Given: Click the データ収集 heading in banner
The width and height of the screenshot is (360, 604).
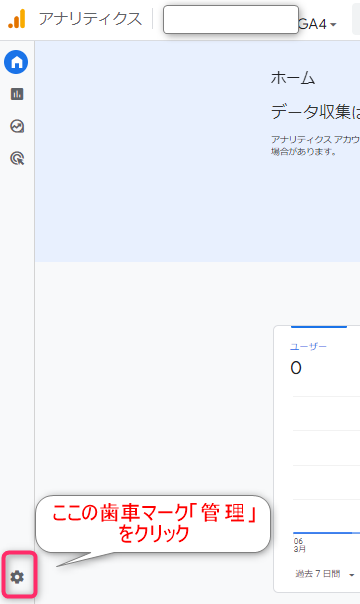Looking at the screenshot, I should 315,112.
